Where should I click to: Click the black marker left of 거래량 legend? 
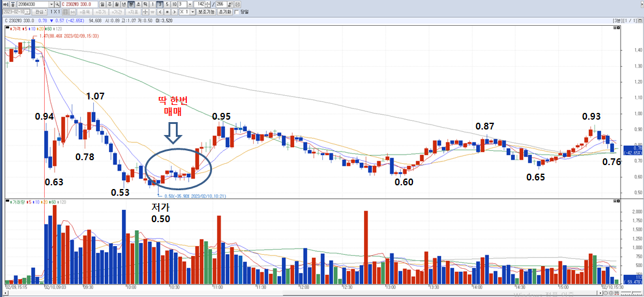(x=8, y=201)
